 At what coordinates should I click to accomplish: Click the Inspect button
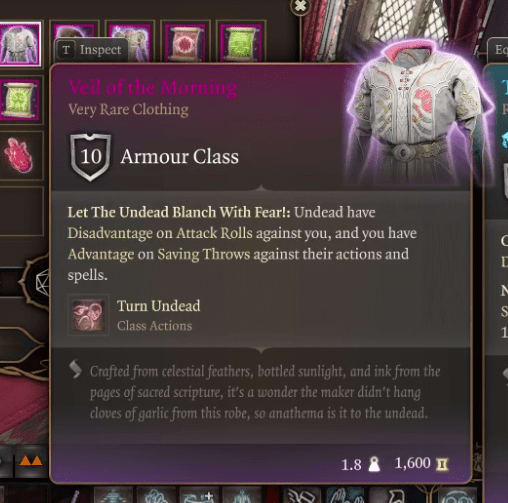(91, 50)
